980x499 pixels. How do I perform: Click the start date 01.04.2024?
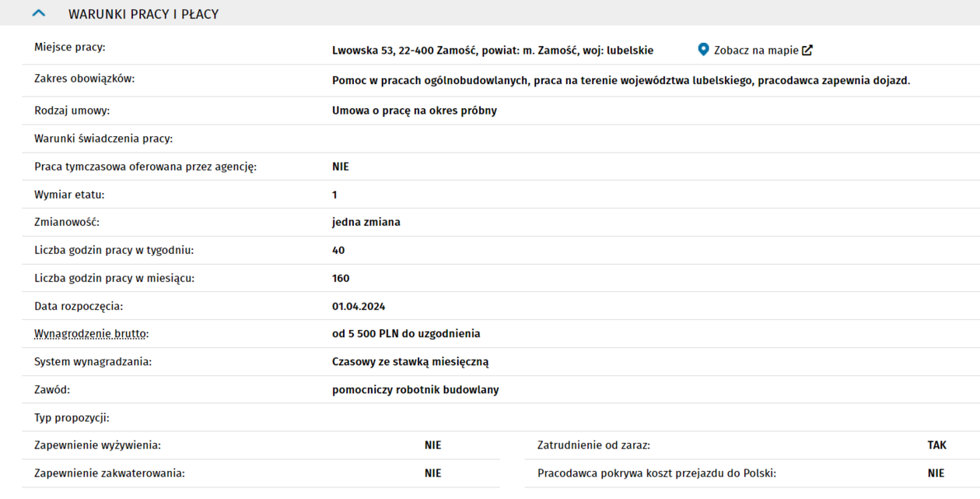[359, 306]
